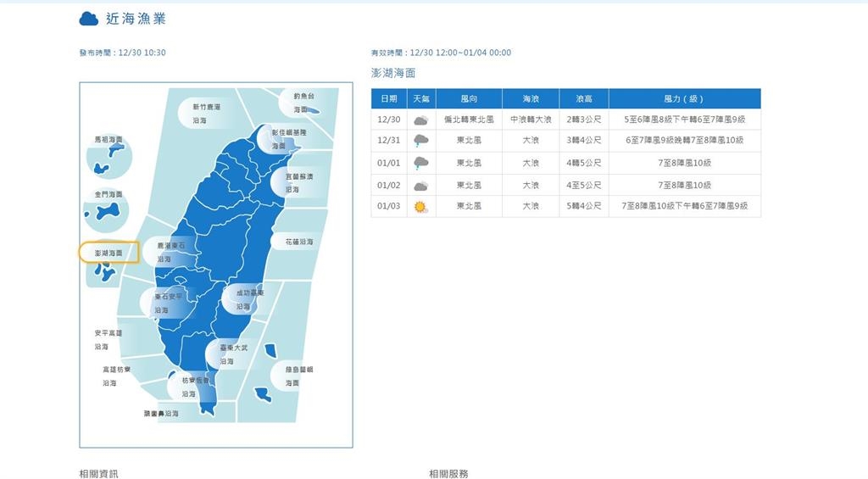Click the cloudy weather icon for 12/30
Screen dimensions: 868x479
tap(420, 120)
